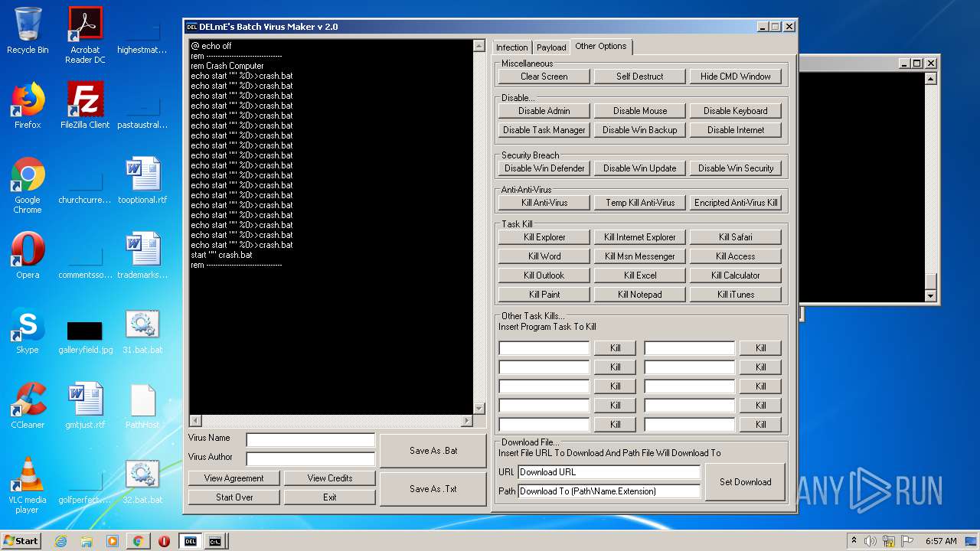Image resolution: width=980 pixels, height=551 pixels.
Task: Click scroll-down arrow in console window behind
Action: (931, 296)
